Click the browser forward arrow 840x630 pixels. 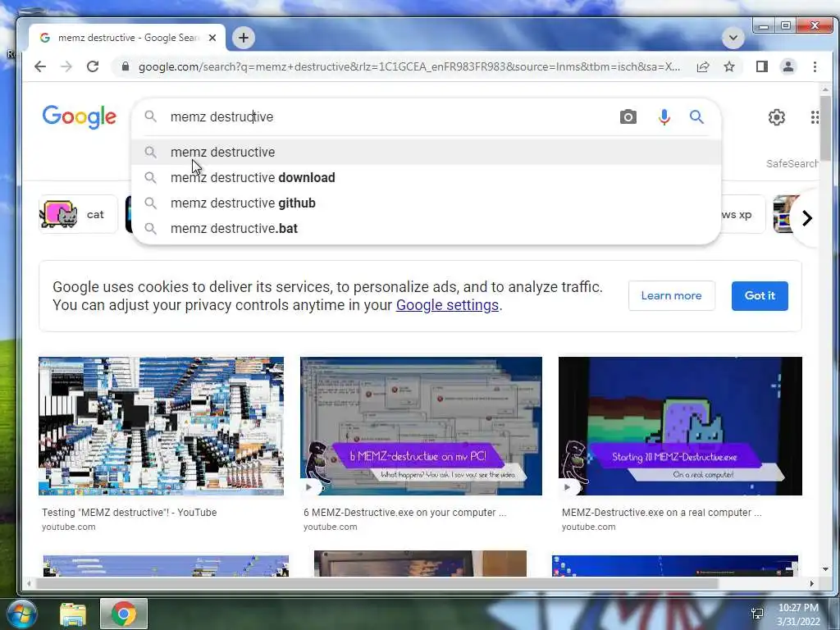coord(66,66)
